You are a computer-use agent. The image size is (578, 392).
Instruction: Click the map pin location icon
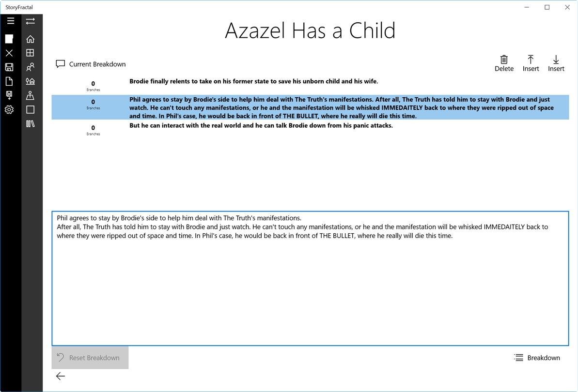[31, 95]
